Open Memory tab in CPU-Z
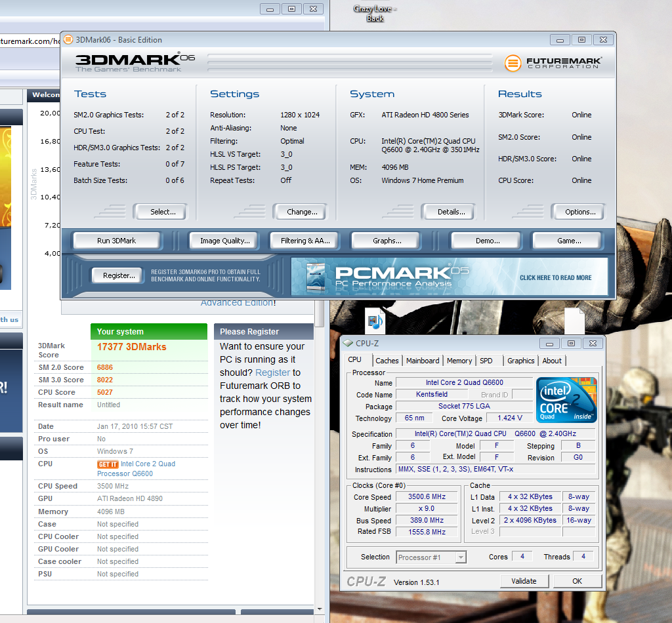The image size is (672, 623). [x=459, y=361]
